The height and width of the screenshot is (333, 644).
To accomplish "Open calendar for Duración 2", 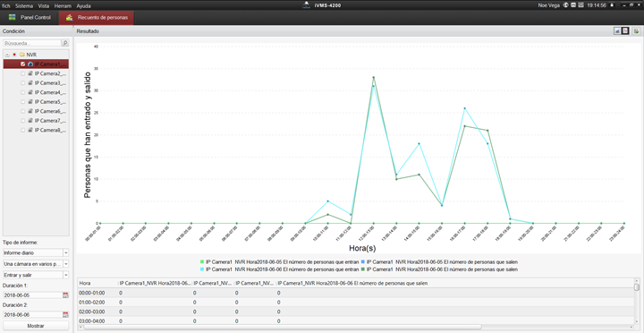I will (65, 314).
